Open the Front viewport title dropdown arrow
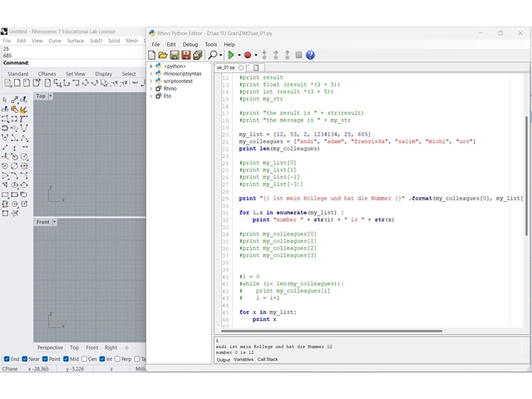 [x=55, y=222]
